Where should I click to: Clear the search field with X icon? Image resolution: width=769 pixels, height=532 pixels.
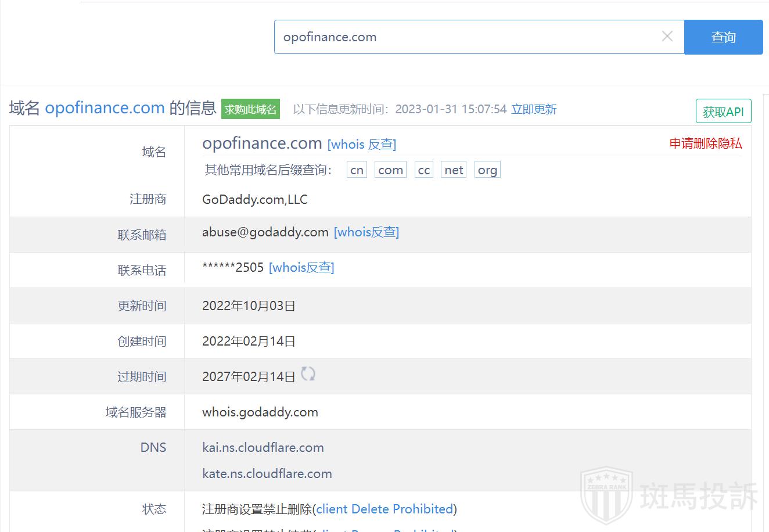[667, 37]
